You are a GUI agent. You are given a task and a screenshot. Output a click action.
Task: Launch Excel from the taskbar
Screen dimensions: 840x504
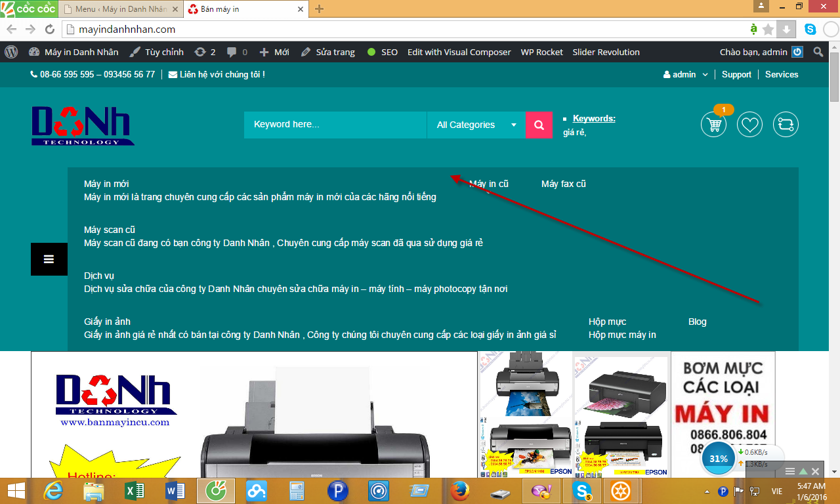click(x=134, y=491)
